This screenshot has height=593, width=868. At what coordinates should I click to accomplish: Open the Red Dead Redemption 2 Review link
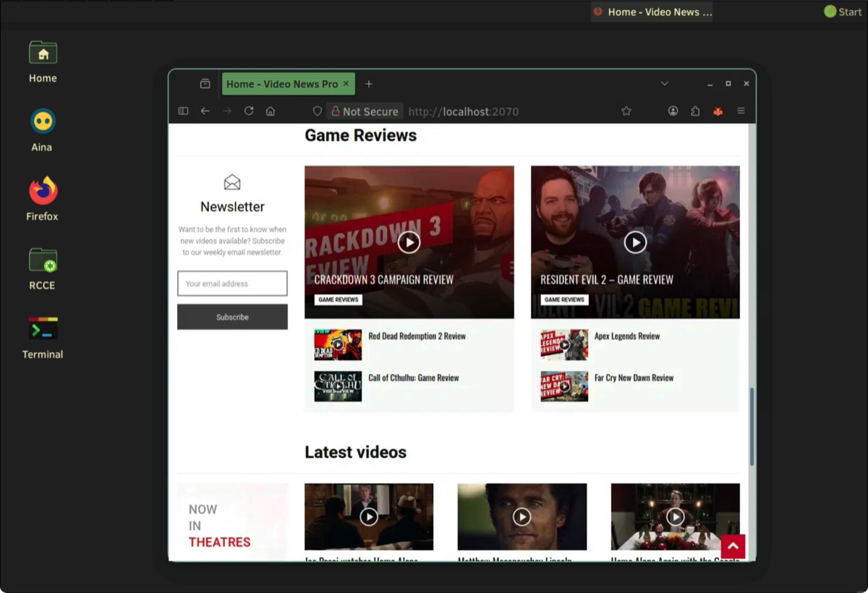pyautogui.click(x=417, y=336)
